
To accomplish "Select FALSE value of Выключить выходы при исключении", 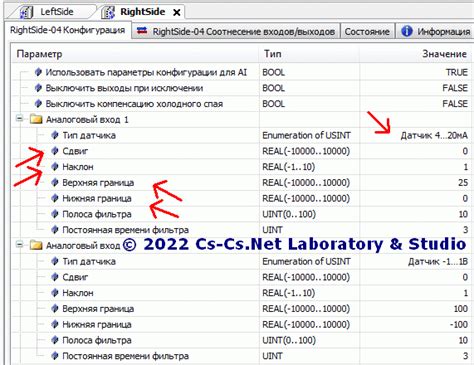I will (x=455, y=88).
